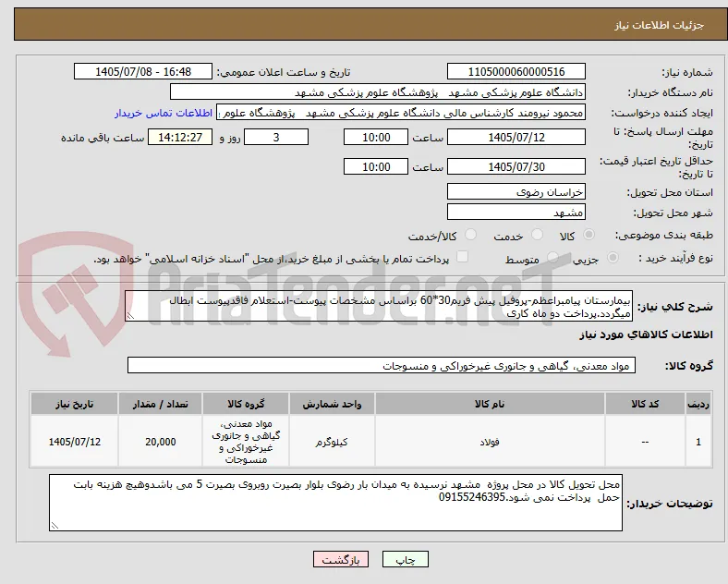Click the بازگشت back button
The height and width of the screenshot is (584, 728).
coord(341,559)
